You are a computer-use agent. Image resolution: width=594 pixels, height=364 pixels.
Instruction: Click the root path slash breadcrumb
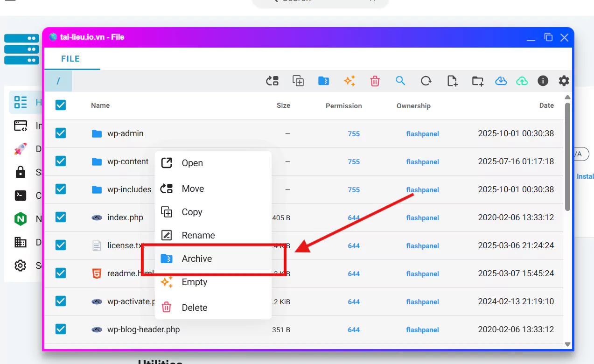point(58,81)
